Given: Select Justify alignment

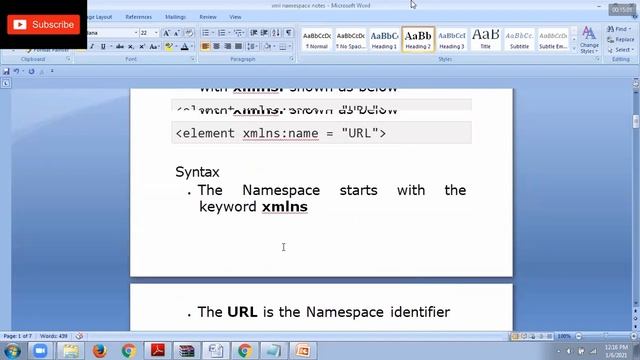Looking at the screenshot, I should coord(238,47).
